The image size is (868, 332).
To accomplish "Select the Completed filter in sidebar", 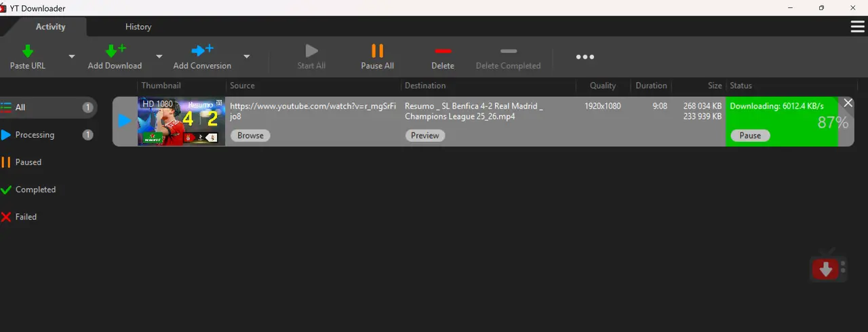I will pos(49,189).
